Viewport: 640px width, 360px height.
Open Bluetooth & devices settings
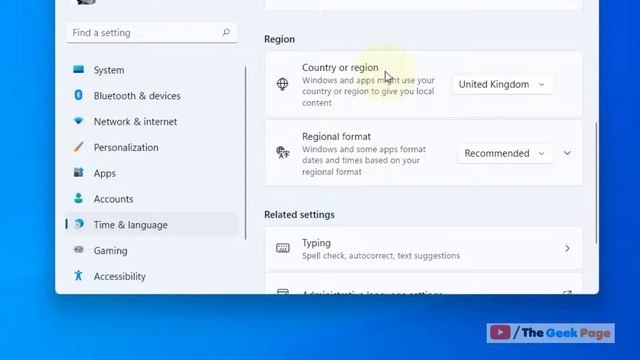click(x=151, y=96)
